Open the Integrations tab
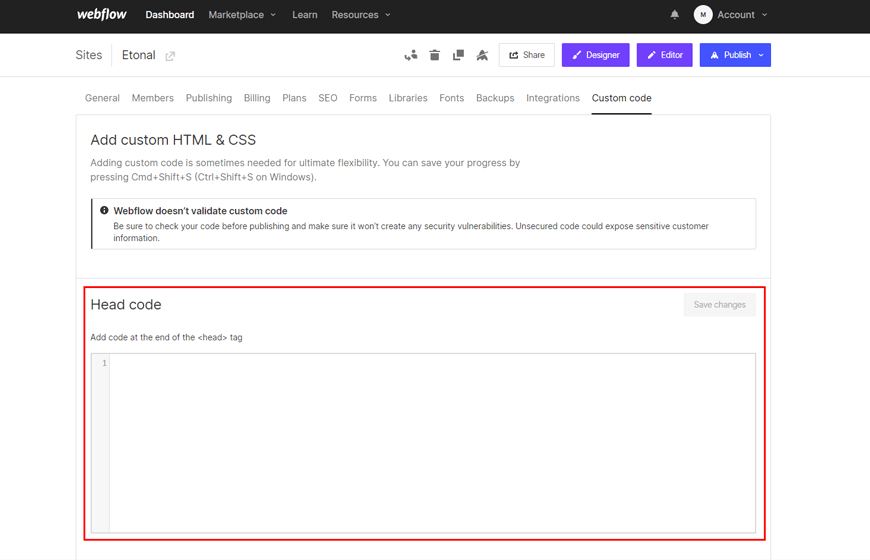 [553, 98]
